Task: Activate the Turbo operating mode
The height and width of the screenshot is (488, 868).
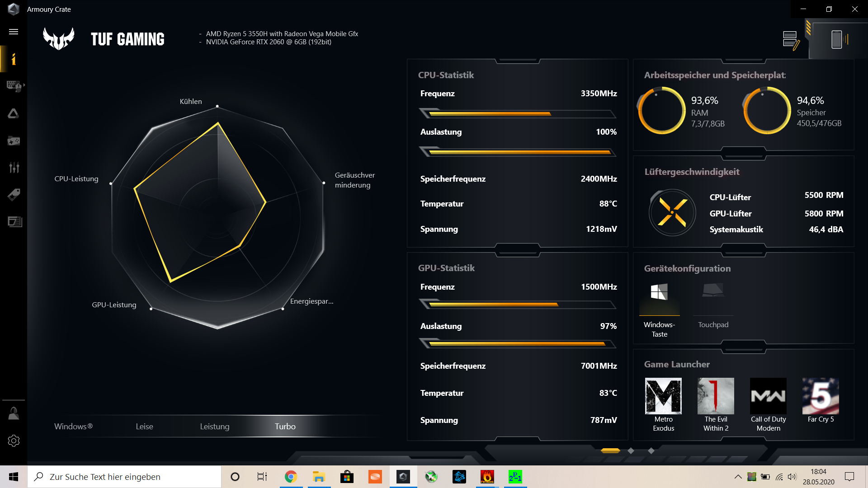Action: pos(285,427)
